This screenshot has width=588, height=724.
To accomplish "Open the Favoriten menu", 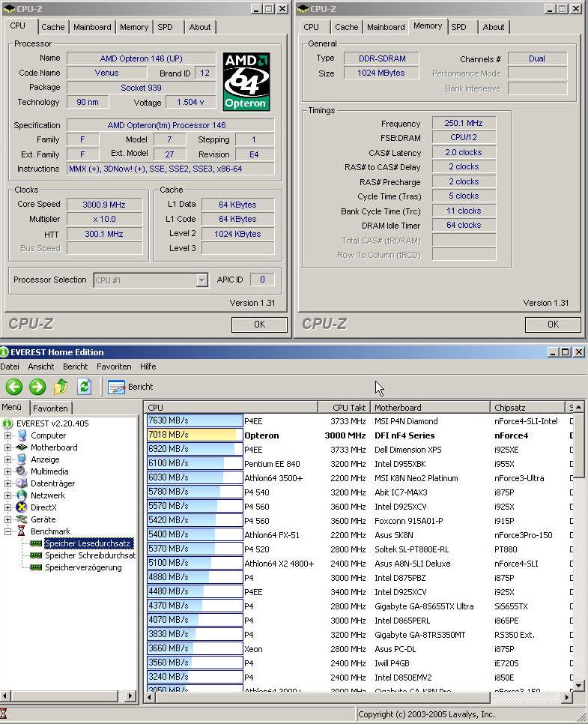I will click(x=114, y=366).
